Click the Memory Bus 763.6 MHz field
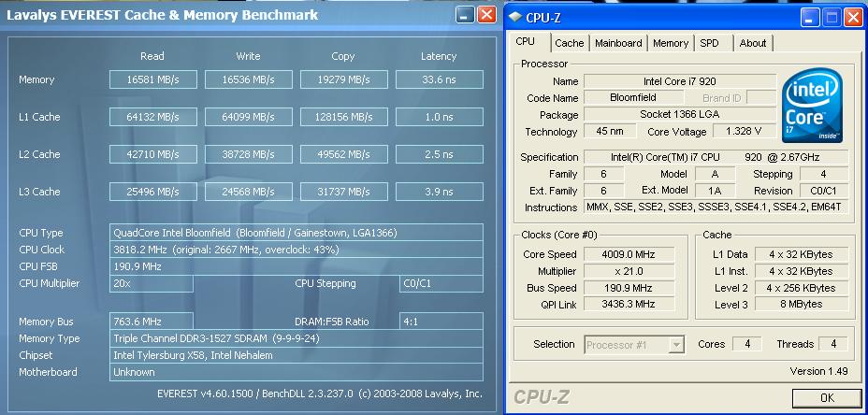Viewport: 868px width, 415px height. pos(152,322)
